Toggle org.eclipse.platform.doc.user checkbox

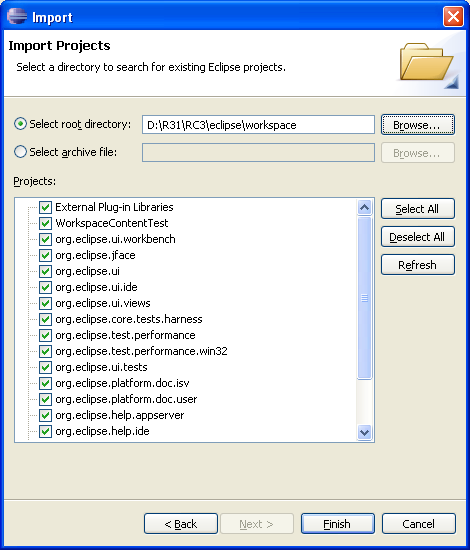[x=45, y=399]
